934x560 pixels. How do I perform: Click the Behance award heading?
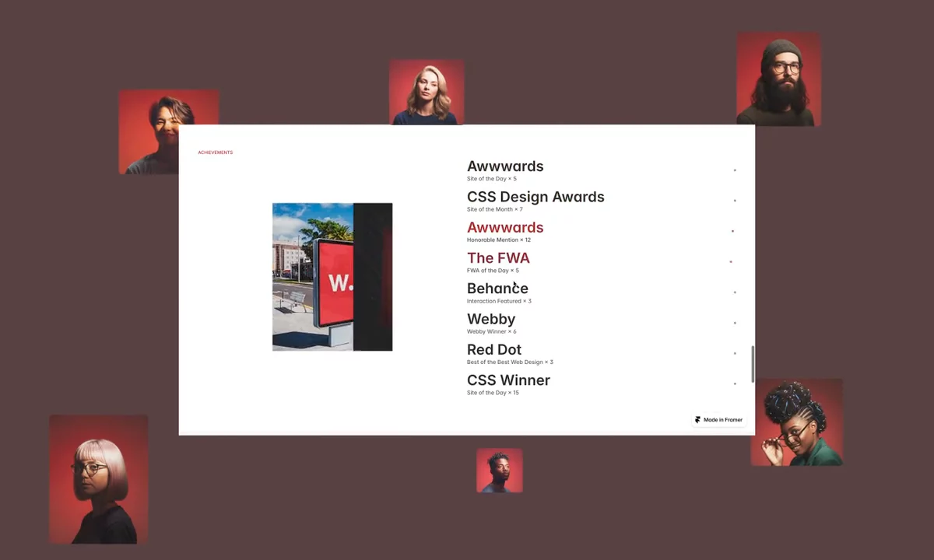pyautogui.click(x=497, y=289)
